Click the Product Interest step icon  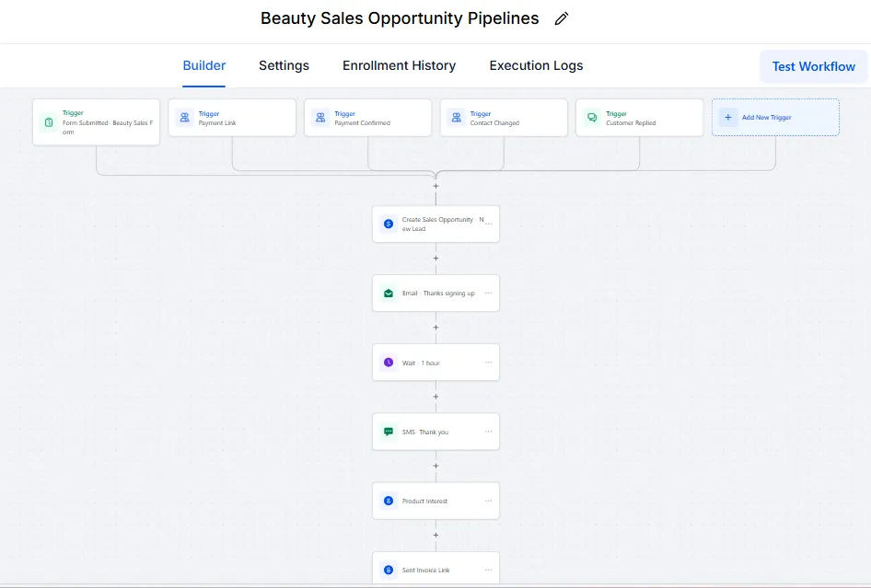(389, 501)
